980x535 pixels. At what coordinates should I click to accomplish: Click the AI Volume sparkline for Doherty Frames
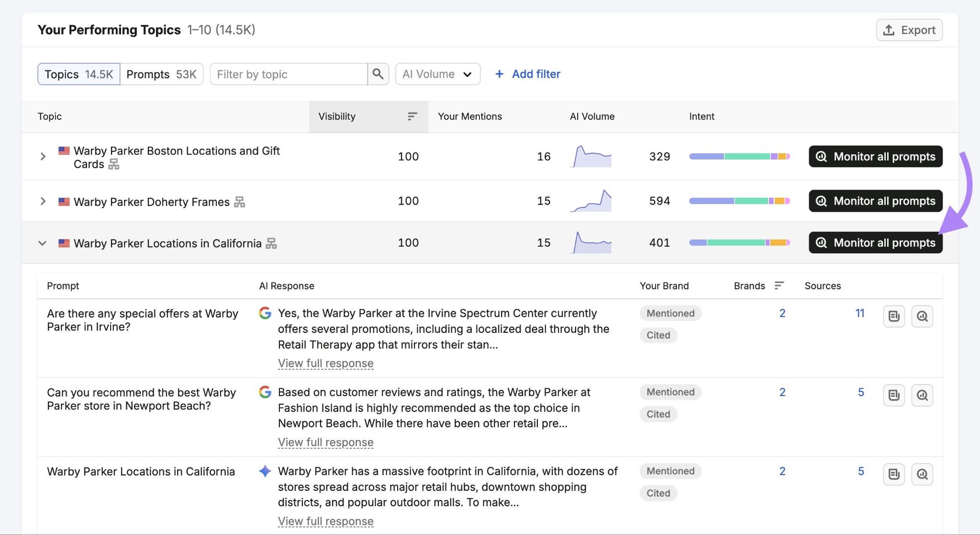coord(591,201)
